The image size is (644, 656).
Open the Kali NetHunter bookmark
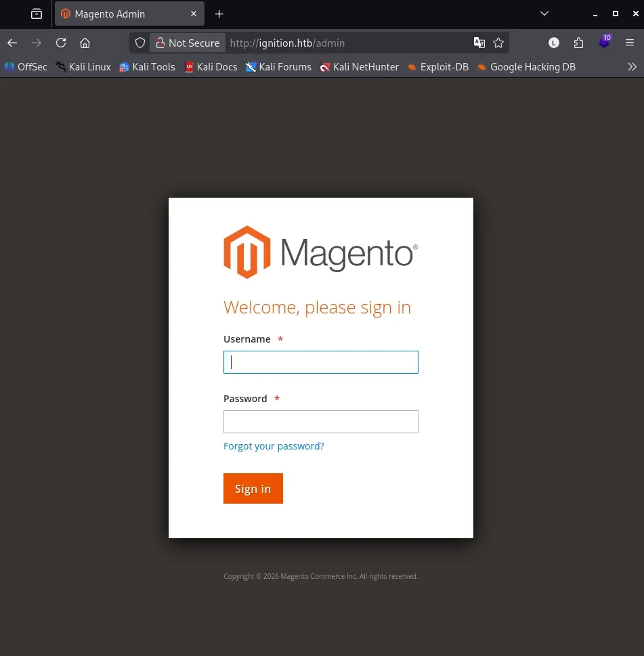[359, 67]
